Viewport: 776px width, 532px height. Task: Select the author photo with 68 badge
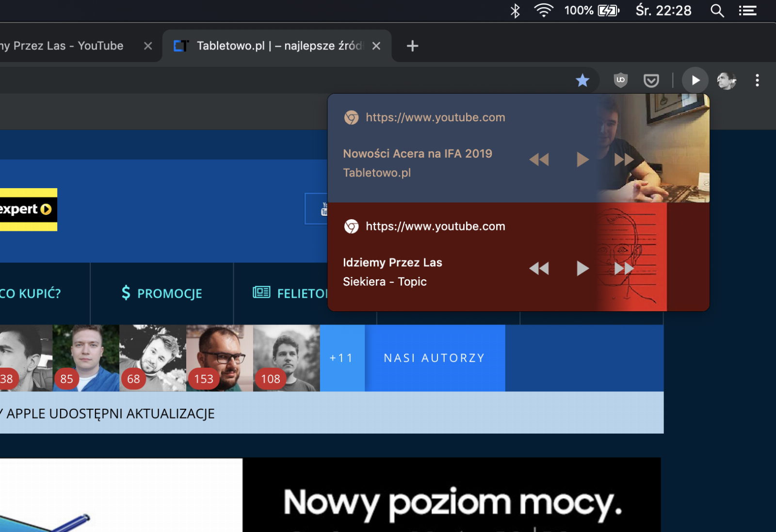pos(153,358)
